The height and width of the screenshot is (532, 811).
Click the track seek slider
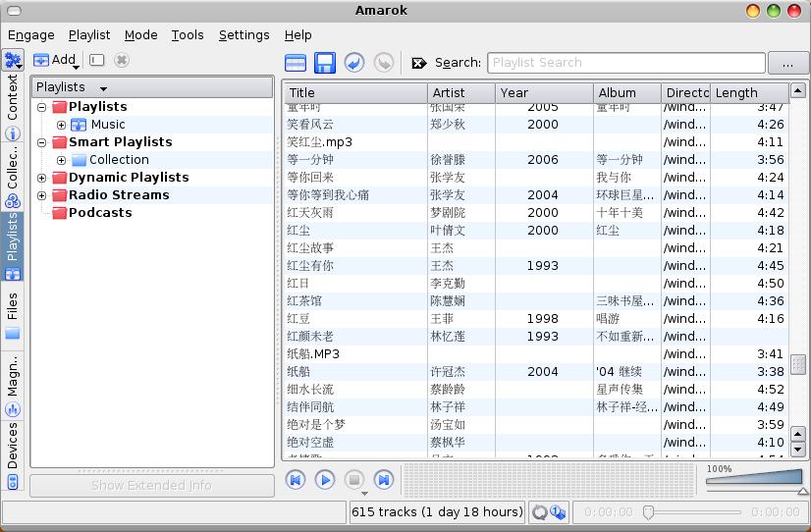coord(693,512)
